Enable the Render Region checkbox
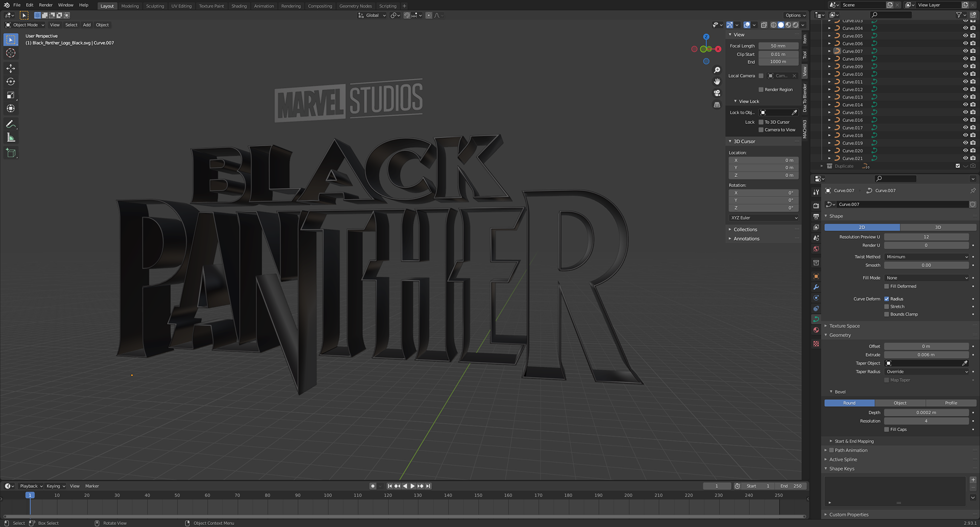 click(761, 90)
